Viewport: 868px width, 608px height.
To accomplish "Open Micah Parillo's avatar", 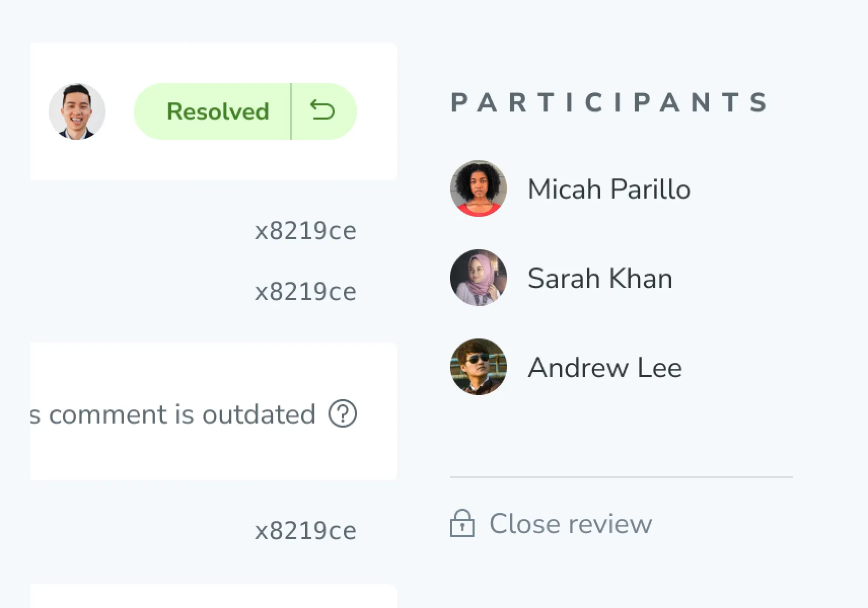I will pyautogui.click(x=478, y=189).
